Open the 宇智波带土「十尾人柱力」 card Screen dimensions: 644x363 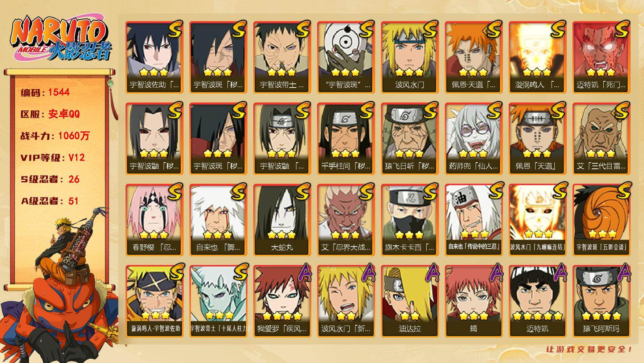tap(218, 301)
